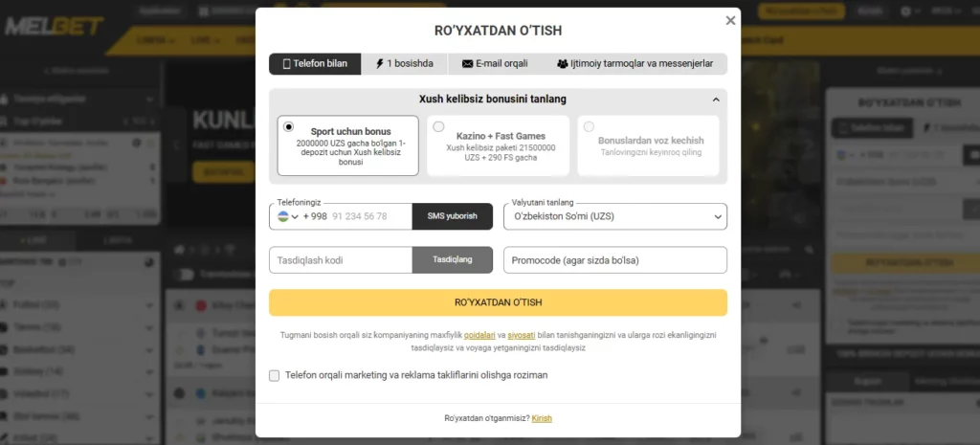Collapse the 'Xush kelibsiz bonusini tanlang' section
This screenshot has height=445, width=980.
point(716,100)
